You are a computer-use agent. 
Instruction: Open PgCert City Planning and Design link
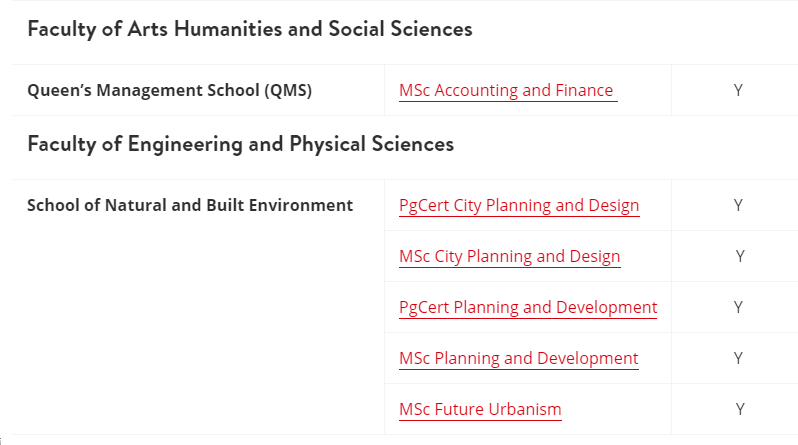(519, 206)
